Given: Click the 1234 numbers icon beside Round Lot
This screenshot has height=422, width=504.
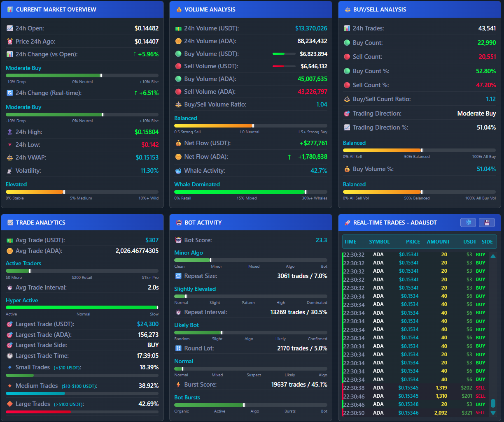Looking at the screenshot, I should point(178,348).
